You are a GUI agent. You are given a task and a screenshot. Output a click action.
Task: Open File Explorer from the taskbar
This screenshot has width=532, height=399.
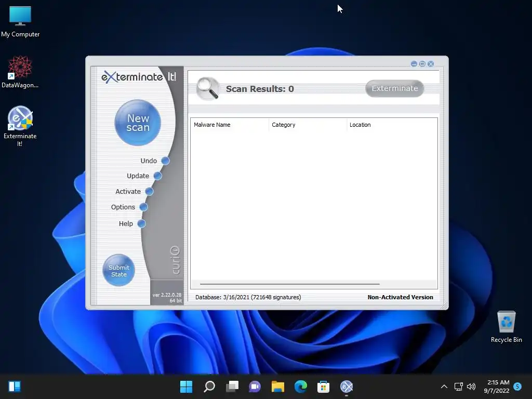(277, 387)
